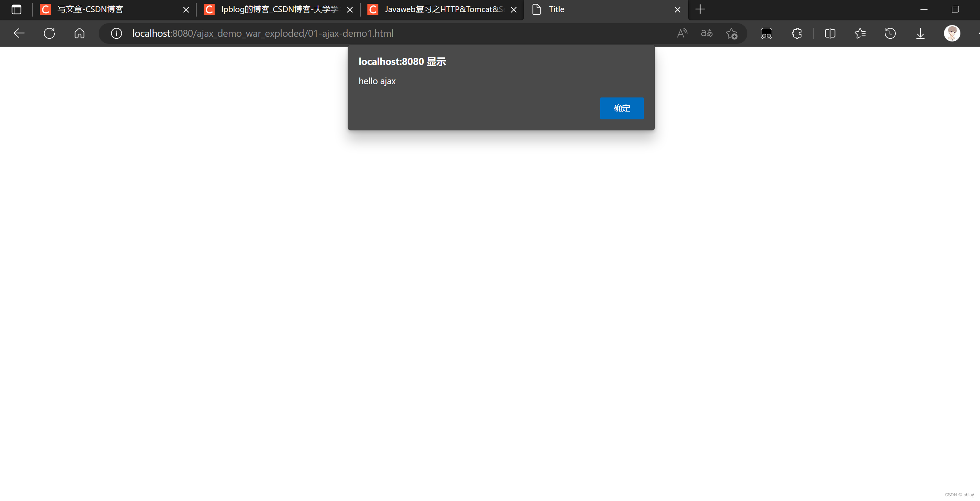
Task: Activate the Read aloud icon
Action: click(x=682, y=33)
